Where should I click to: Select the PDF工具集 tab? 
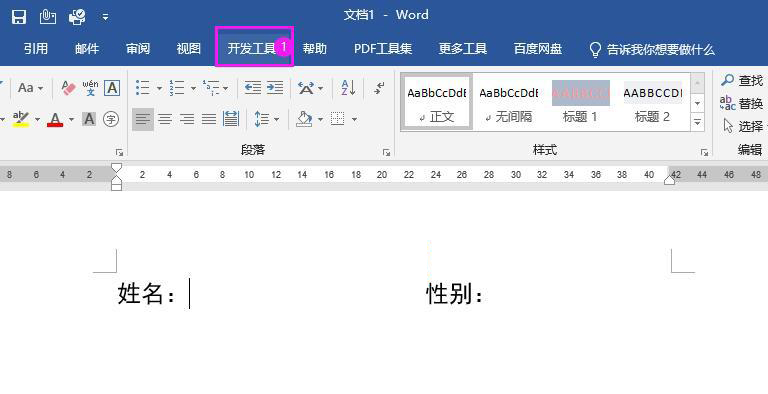point(383,49)
